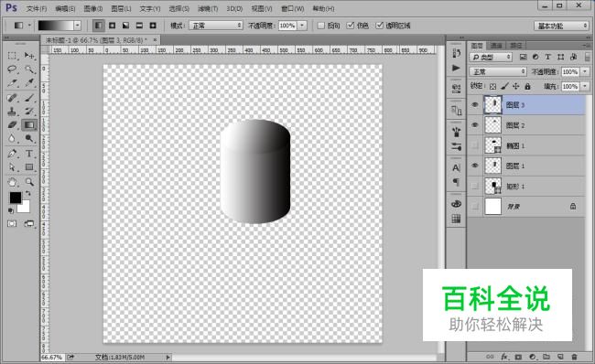595x364 pixels.
Task: Open the layer blend mode dropdown
Action: click(498, 71)
